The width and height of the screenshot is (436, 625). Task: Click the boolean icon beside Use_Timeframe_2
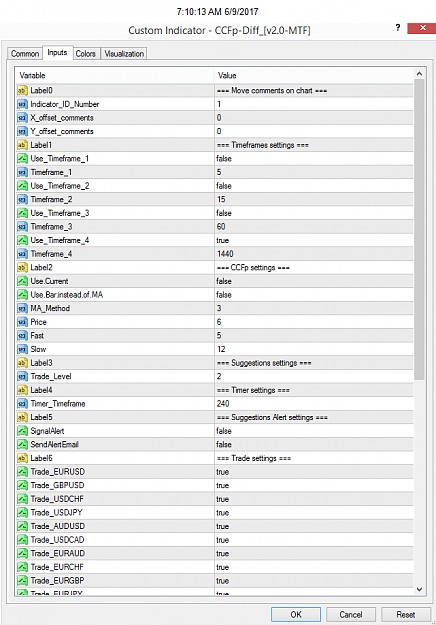tap(22, 186)
